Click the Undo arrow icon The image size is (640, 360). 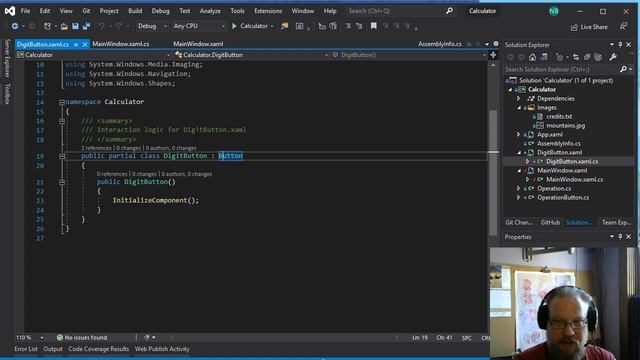click(101, 26)
